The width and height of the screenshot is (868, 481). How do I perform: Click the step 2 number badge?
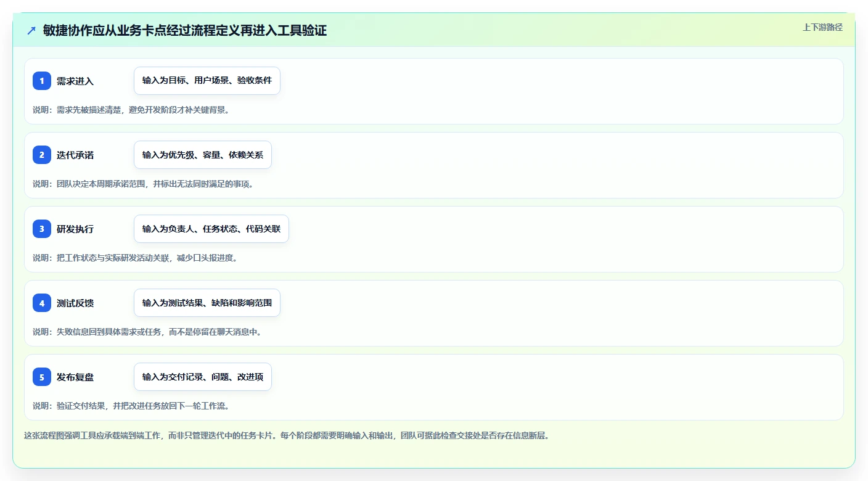42,155
